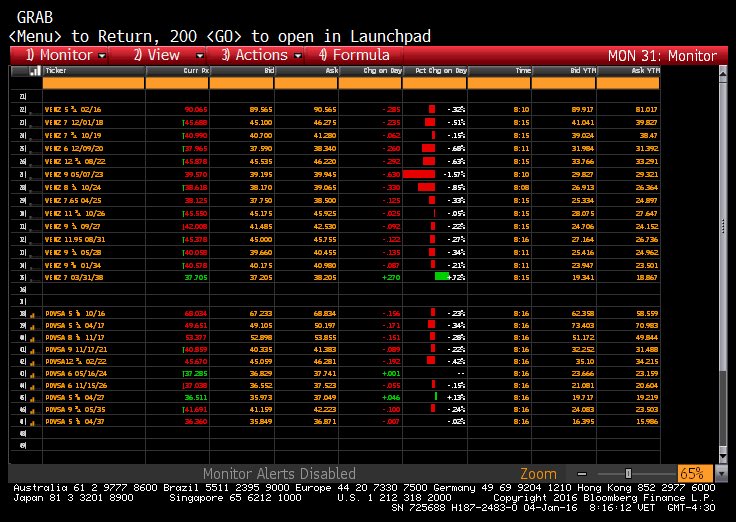Image resolution: width=736 pixels, height=522 pixels.
Task: Click the chart icon on PDVSA 6 05/16/24 row
Action: point(33,374)
